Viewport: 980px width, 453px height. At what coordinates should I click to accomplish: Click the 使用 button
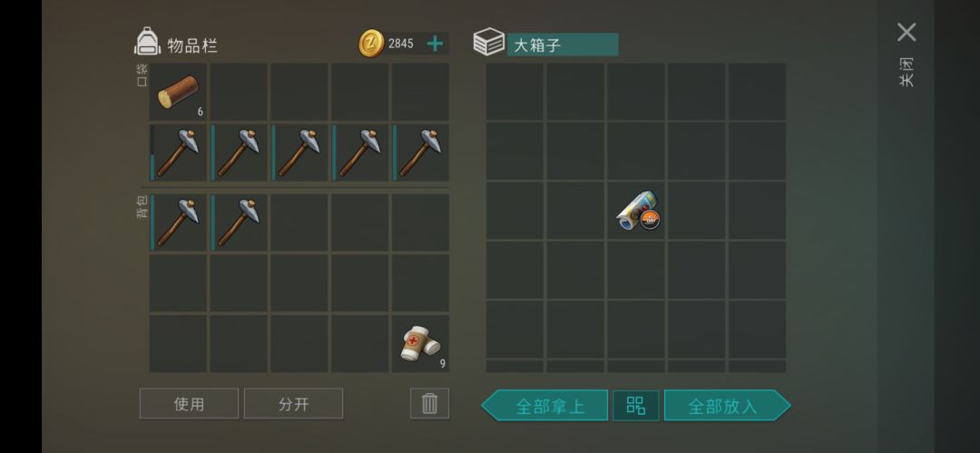[189, 404]
